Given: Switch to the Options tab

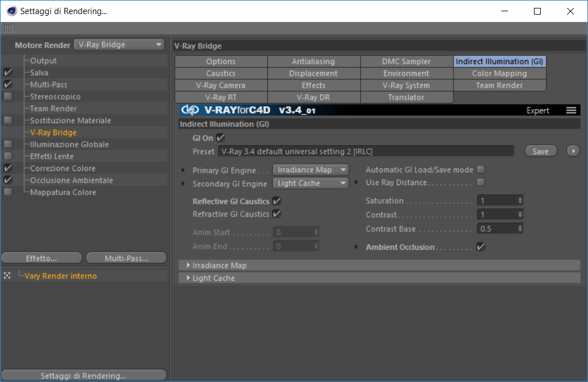Looking at the screenshot, I should [x=221, y=61].
